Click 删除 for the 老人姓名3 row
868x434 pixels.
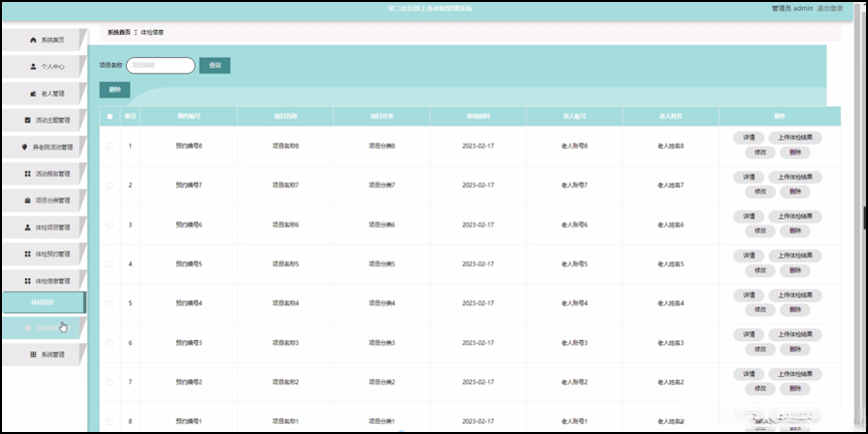coord(795,349)
